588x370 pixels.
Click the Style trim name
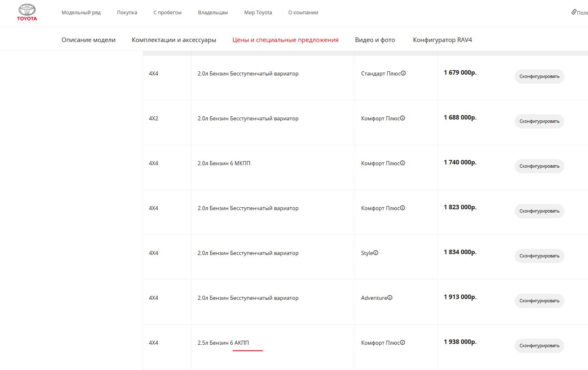367,253
